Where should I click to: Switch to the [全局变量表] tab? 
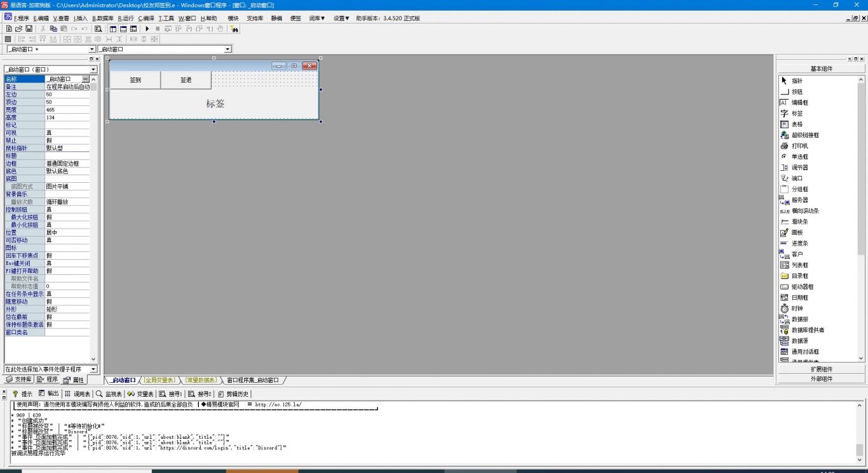[159, 380]
